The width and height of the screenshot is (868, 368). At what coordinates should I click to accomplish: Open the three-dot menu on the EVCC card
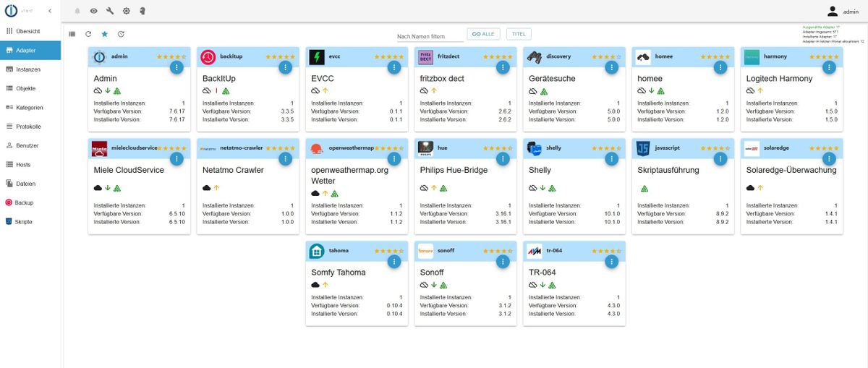393,67
